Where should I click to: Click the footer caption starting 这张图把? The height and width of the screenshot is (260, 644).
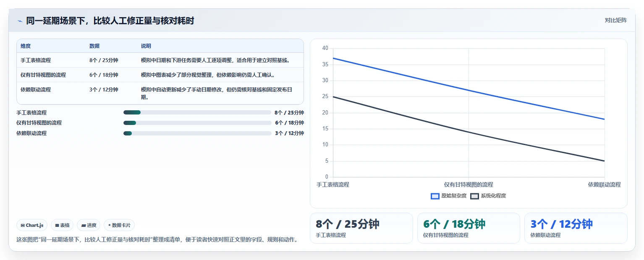[x=157, y=240]
